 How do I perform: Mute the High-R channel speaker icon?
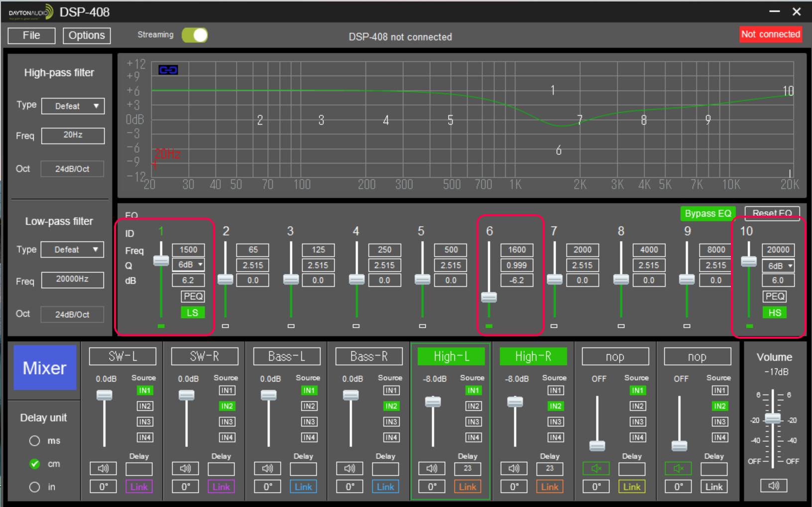click(x=514, y=469)
